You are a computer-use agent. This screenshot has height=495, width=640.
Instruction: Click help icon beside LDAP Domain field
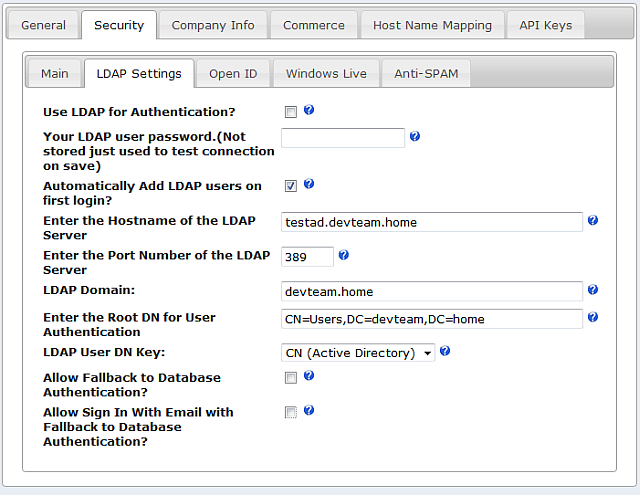(x=593, y=290)
